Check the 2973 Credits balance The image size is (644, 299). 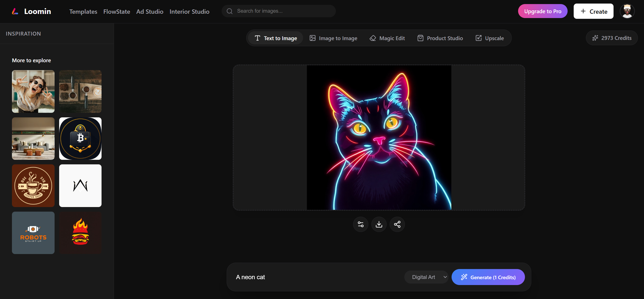coord(612,38)
